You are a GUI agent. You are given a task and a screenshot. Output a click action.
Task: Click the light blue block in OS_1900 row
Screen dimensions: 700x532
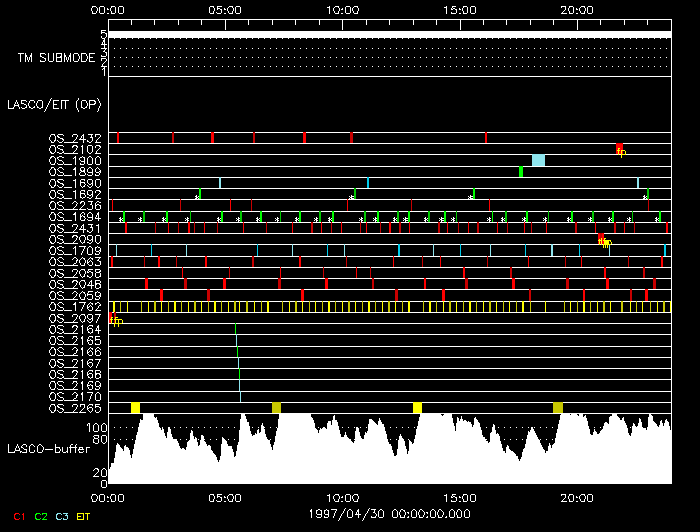tap(538, 160)
